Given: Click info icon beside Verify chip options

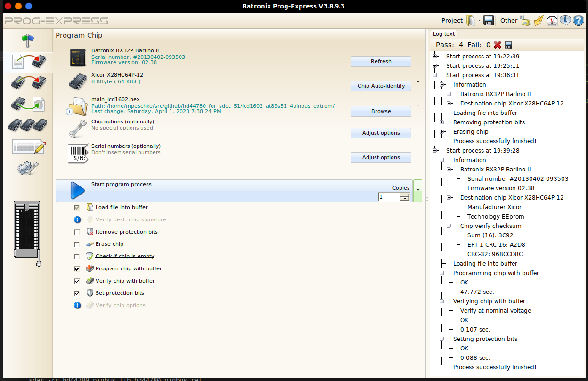Looking at the screenshot, I should pos(78,305).
